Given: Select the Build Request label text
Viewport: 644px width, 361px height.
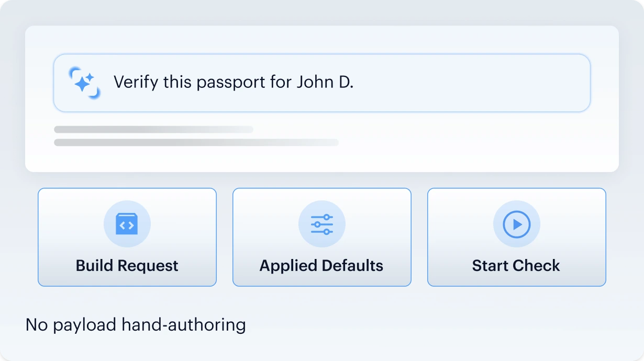Looking at the screenshot, I should pyautogui.click(x=127, y=265).
